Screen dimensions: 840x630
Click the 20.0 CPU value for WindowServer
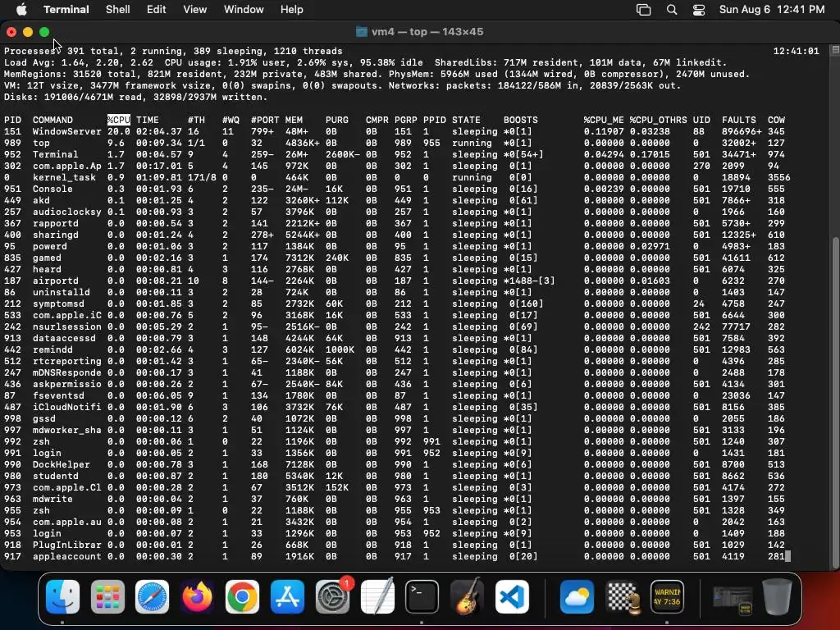click(118, 131)
